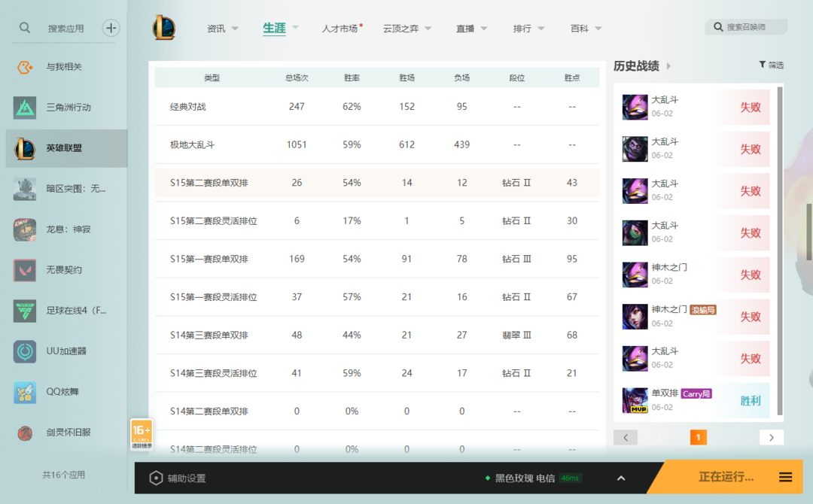This screenshot has width=813, height=504.
Task: Expand the 百科 dropdown arrow
Action: coord(598,29)
